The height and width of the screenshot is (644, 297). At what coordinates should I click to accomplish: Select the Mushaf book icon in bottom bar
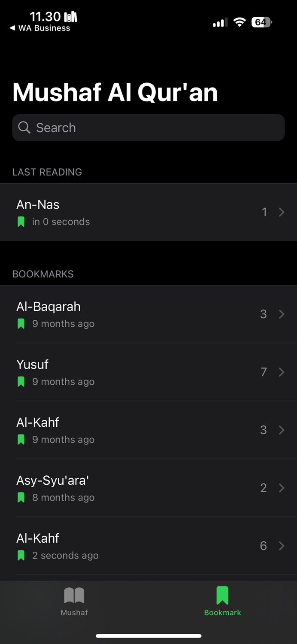(74, 595)
